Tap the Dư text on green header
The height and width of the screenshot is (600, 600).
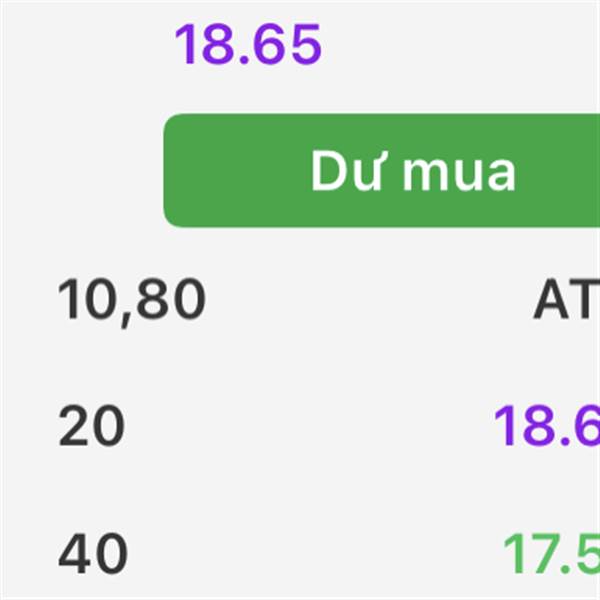(349, 170)
